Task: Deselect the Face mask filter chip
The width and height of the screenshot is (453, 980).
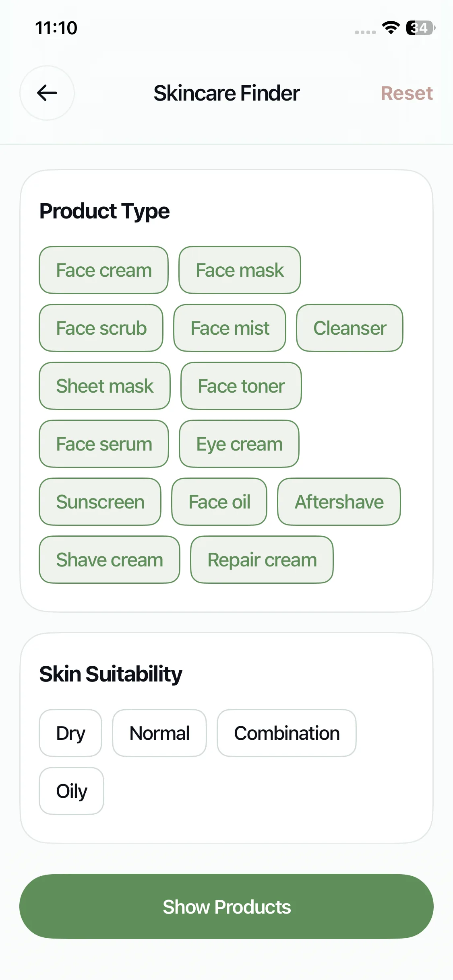Action: [x=240, y=270]
